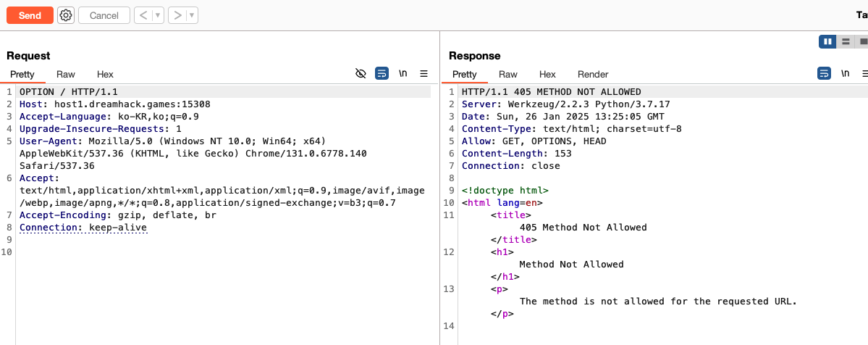Screen dimensions: 868x345
Task: Click Host header host1.dreamhack.games:15308
Action: tap(114, 104)
